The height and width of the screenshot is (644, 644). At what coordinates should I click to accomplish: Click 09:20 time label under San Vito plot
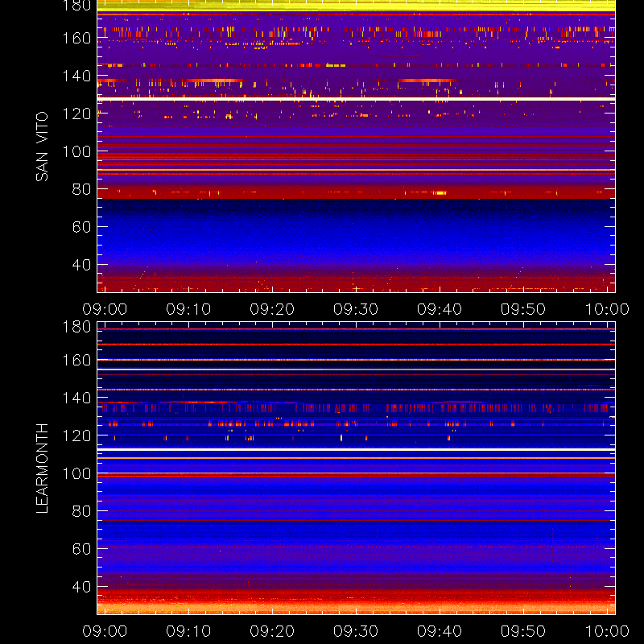(272, 309)
